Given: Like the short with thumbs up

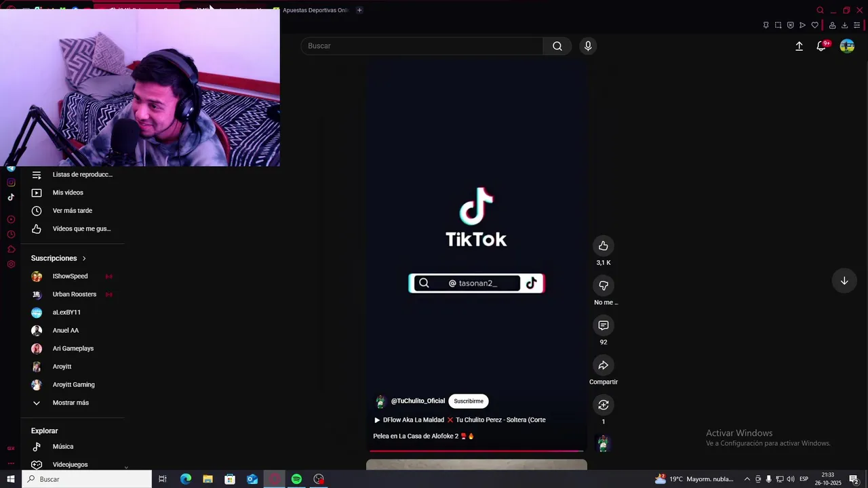Looking at the screenshot, I should (x=604, y=245).
